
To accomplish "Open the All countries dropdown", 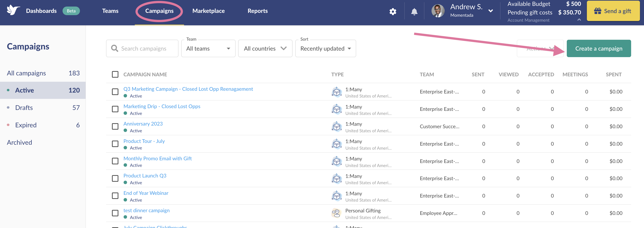I will click(x=265, y=49).
